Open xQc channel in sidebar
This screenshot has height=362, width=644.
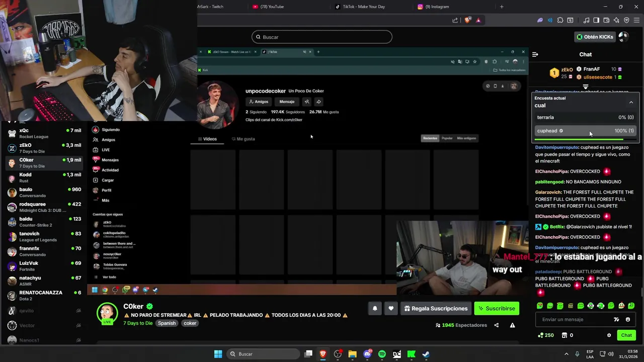click(x=44, y=133)
